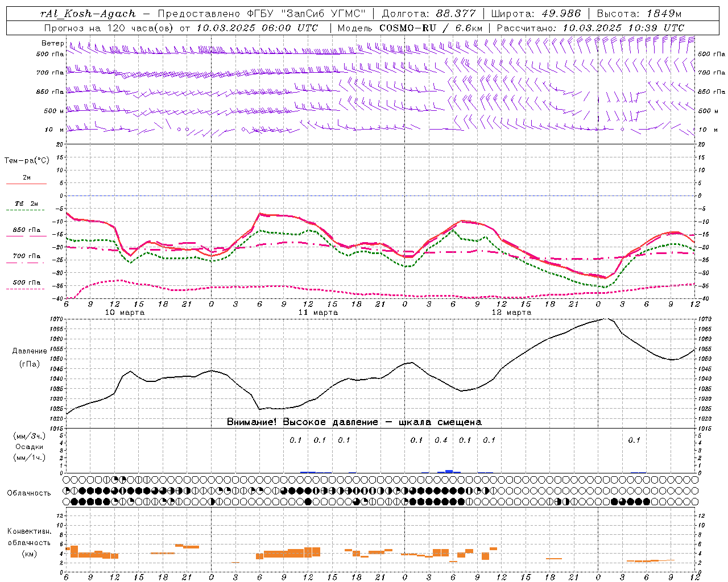Click the 700 гПа temperature legend line sample
The image size is (728, 582).
[x=26, y=263]
